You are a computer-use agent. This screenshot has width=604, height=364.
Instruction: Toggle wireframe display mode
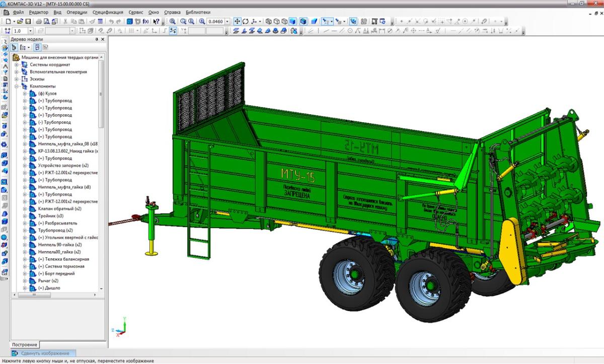coord(269,22)
